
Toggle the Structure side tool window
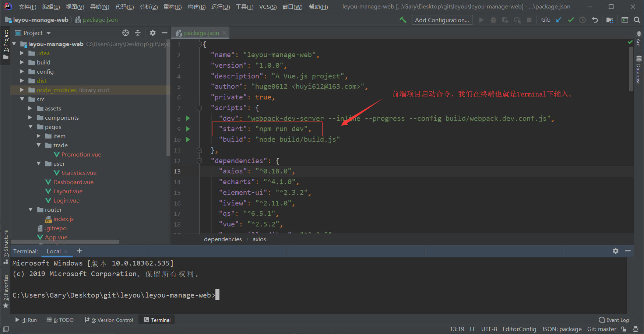tap(6, 247)
